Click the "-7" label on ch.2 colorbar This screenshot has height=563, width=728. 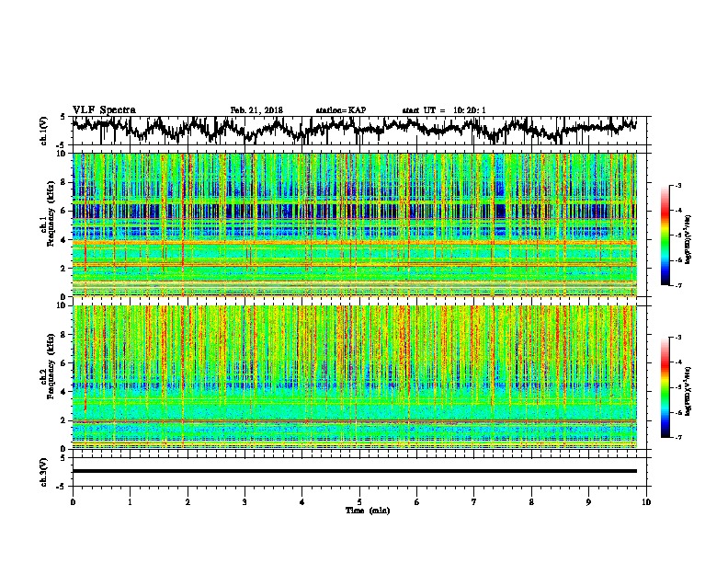(677, 437)
